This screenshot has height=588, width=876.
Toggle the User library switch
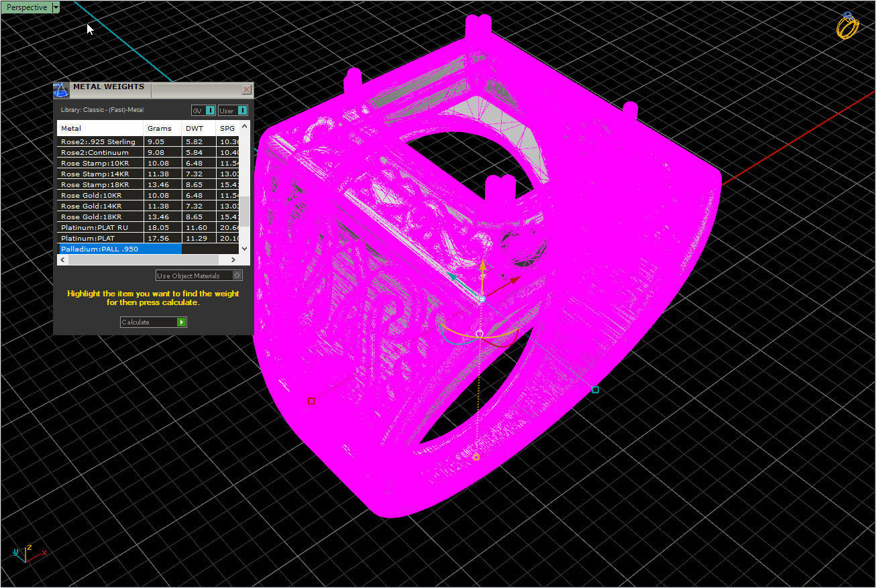click(x=233, y=111)
